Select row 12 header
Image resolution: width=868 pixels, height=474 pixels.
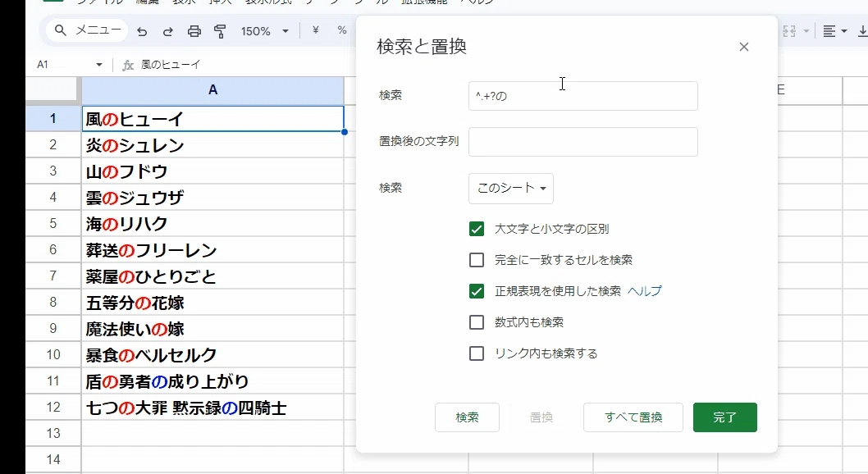[53, 407]
